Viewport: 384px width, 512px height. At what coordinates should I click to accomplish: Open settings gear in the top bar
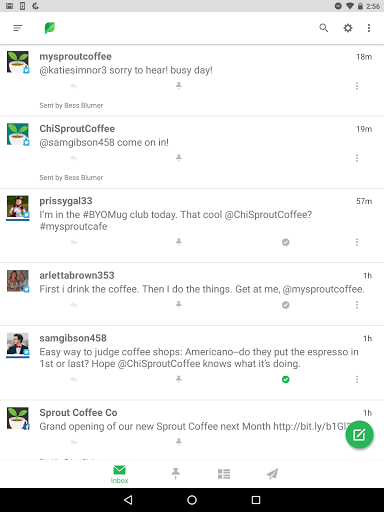click(348, 28)
